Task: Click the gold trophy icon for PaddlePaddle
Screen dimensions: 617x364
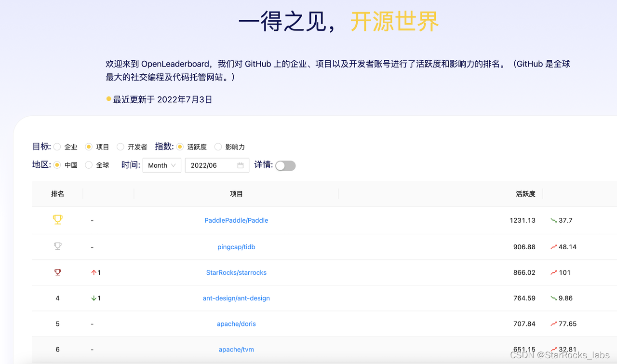Action: [x=57, y=220]
